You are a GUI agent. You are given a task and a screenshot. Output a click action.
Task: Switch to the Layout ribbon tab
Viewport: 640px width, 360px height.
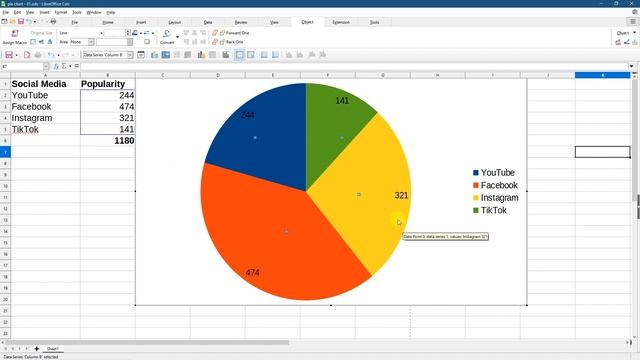pyautogui.click(x=174, y=22)
